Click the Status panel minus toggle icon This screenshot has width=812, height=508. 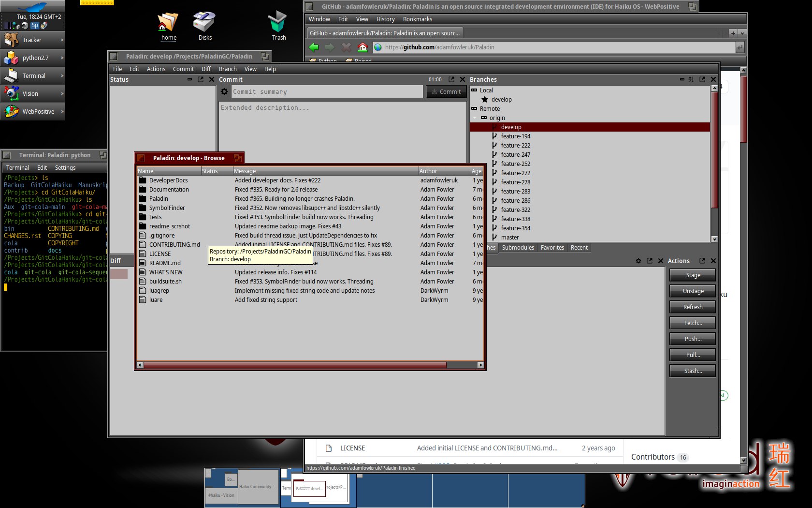click(x=189, y=79)
